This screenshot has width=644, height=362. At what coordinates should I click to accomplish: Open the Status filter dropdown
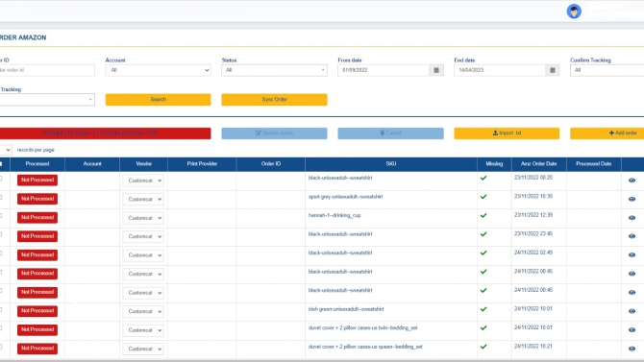[274, 70]
